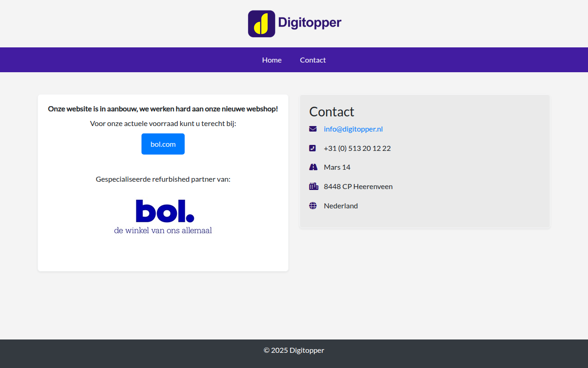588x368 pixels.
Task: Open the info@digitopper.nl email link
Action: tap(353, 129)
